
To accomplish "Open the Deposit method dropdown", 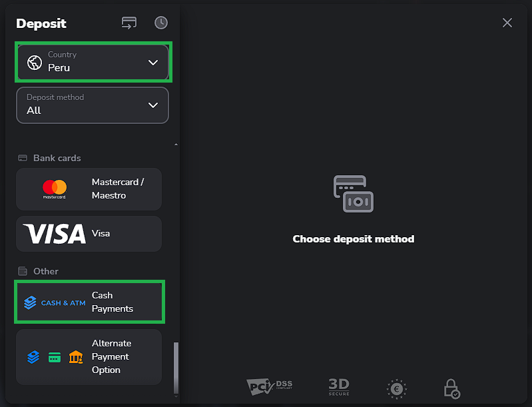I will [93, 105].
